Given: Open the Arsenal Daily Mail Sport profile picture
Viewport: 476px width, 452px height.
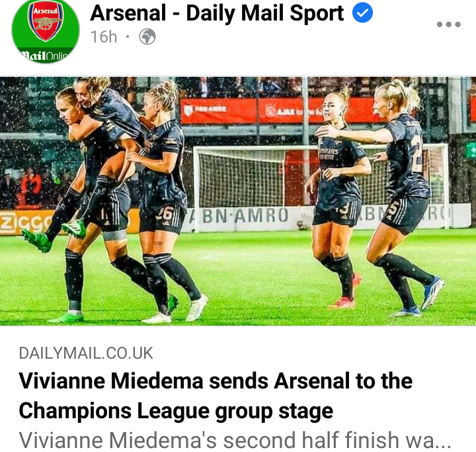Looking at the screenshot, I should (x=46, y=31).
